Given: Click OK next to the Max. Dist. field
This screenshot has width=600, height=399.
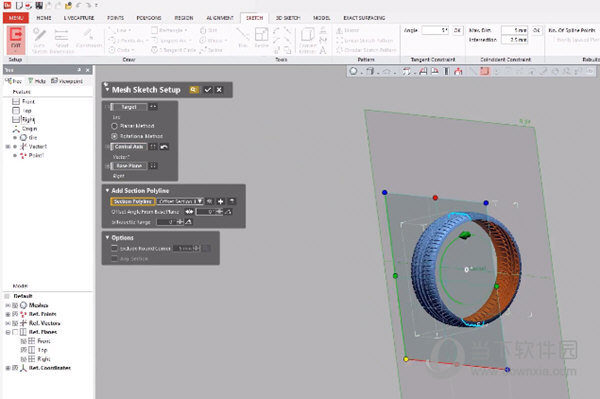Looking at the screenshot, I should (x=536, y=30).
